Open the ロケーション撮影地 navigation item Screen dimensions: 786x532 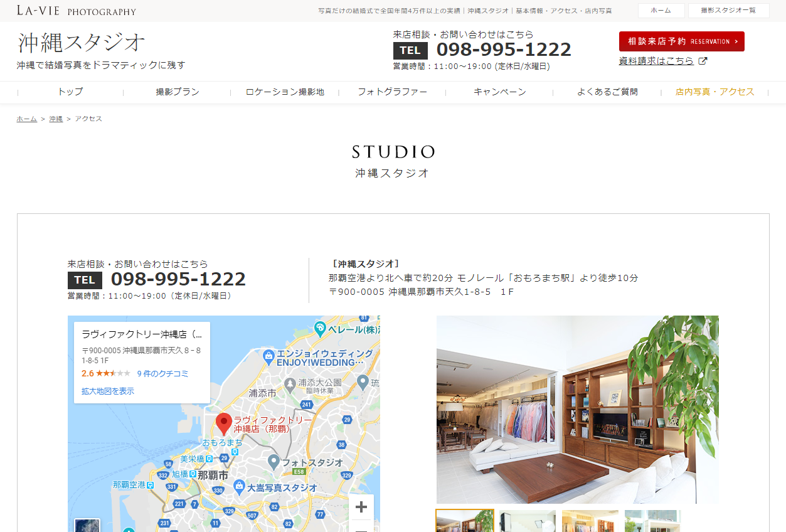coord(285,92)
